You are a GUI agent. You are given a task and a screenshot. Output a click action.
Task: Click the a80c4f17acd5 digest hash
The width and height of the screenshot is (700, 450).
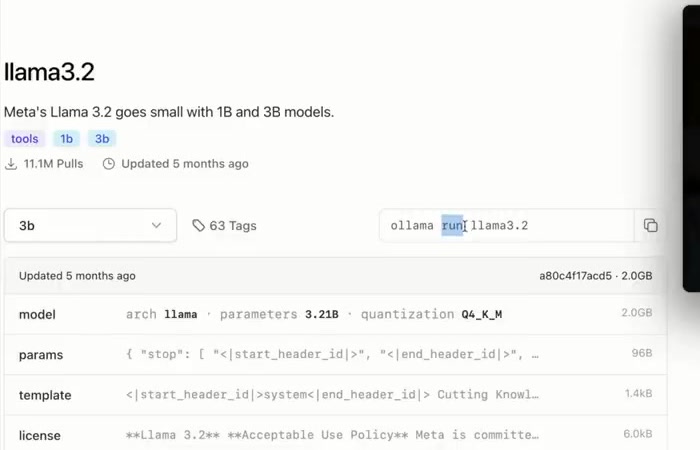pos(575,276)
